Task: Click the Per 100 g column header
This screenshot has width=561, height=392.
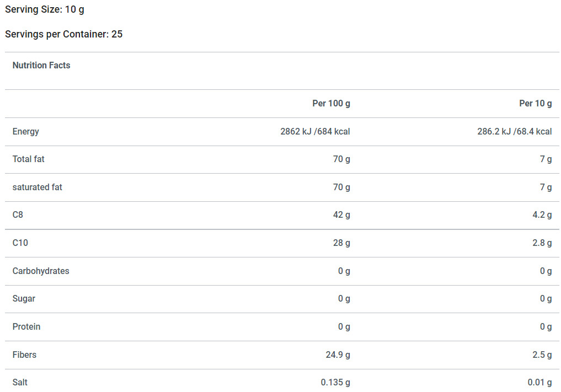Action: point(332,104)
